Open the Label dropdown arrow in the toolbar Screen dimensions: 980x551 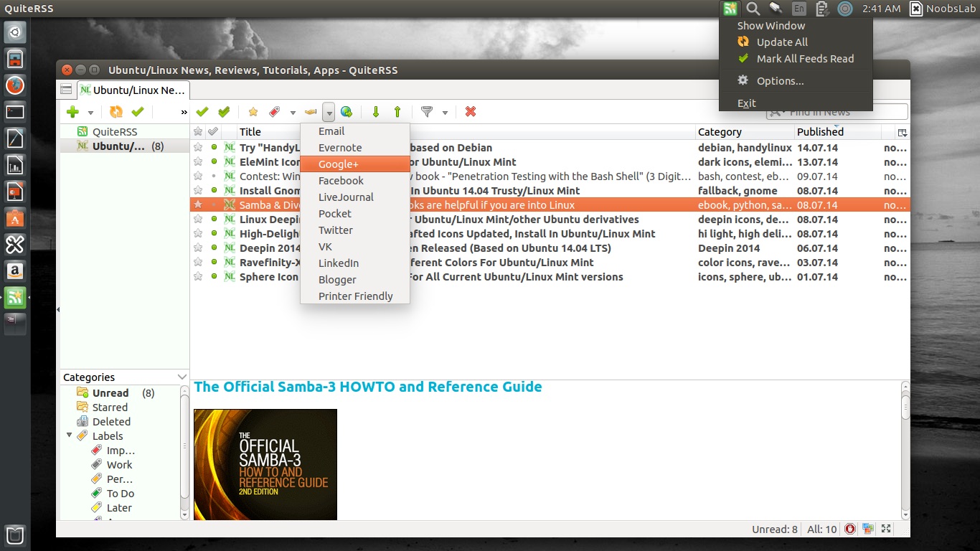(293, 113)
